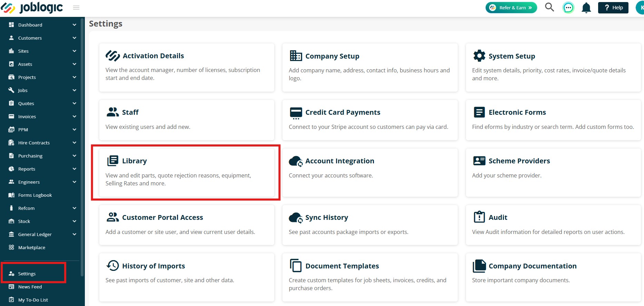644x306 pixels.
Task: Click the Jobs wrench icon
Action: click(x=11, y=90)
